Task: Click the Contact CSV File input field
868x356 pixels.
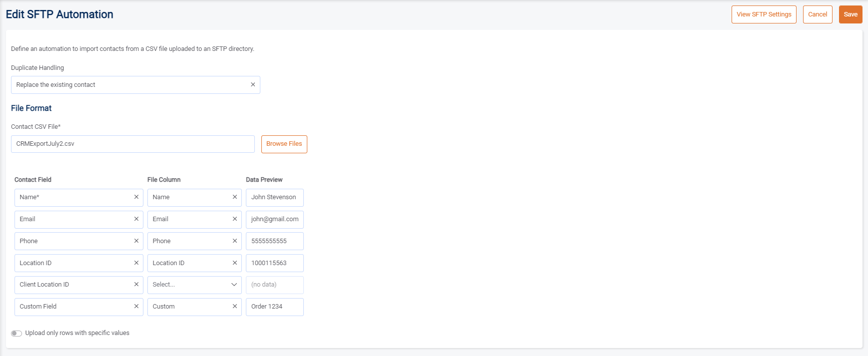Action: pos(132,144)
